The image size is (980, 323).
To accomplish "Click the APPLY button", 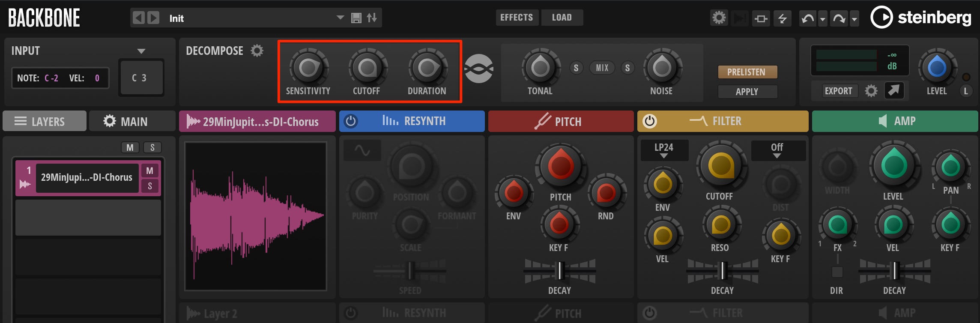I will click(747, 92).
